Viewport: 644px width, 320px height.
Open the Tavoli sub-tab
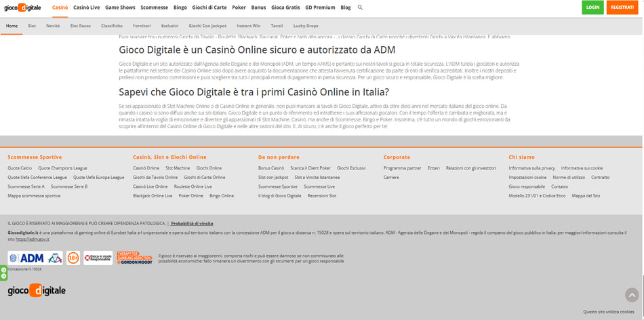tap(277, 26)
